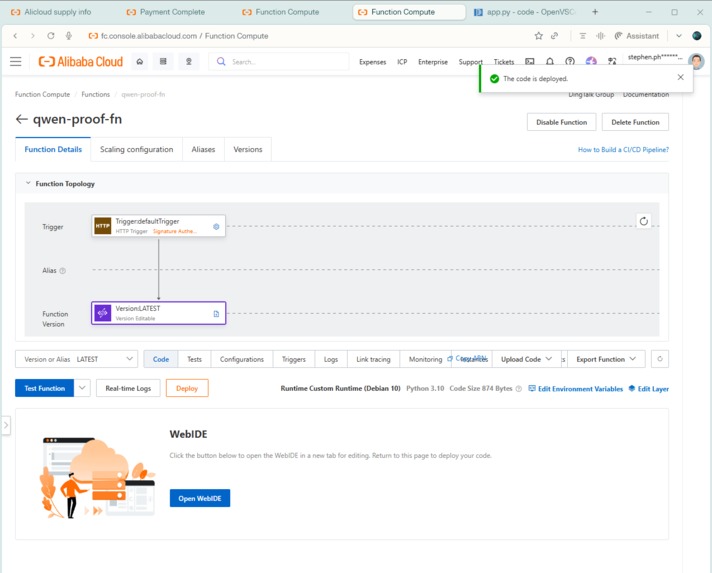Click the purple AI assistant icon in header

591,61
